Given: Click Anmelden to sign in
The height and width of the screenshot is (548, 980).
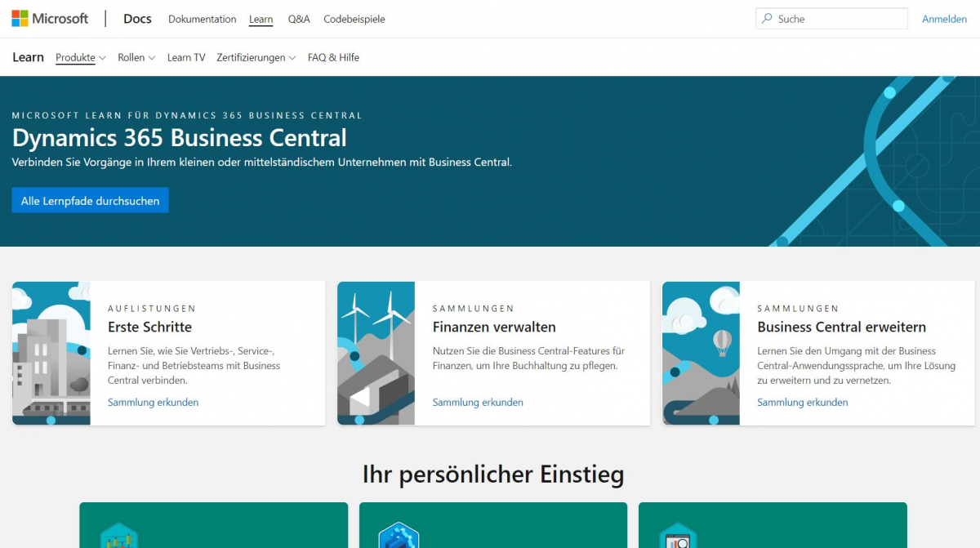Looking at the screenshot, I should click(944, 19).
